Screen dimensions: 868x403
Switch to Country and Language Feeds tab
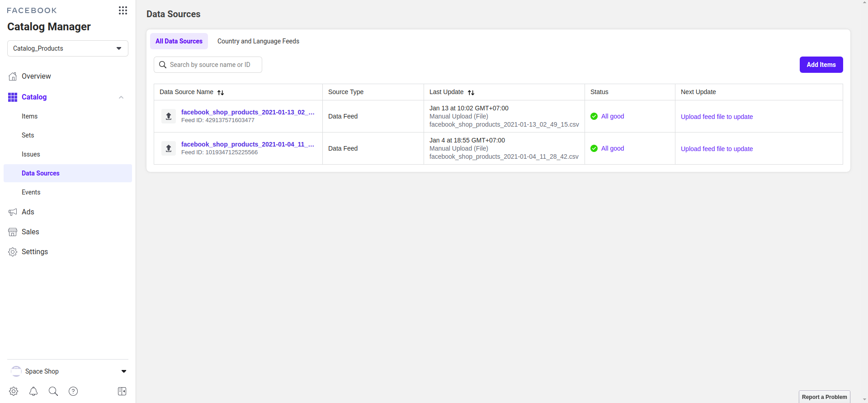pos(258,41)
